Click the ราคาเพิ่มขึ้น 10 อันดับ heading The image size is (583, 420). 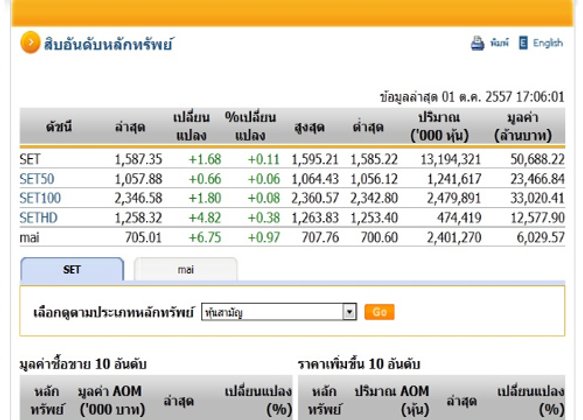point(359,364)
